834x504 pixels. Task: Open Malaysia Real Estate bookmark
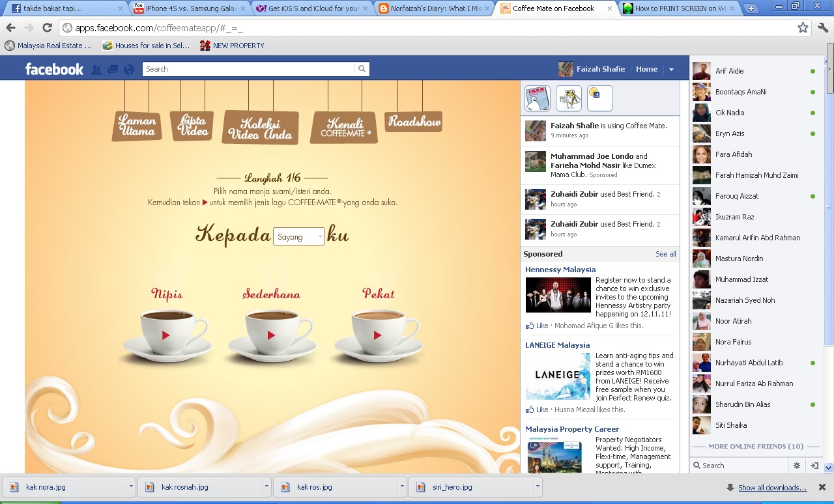coord(48,46)
